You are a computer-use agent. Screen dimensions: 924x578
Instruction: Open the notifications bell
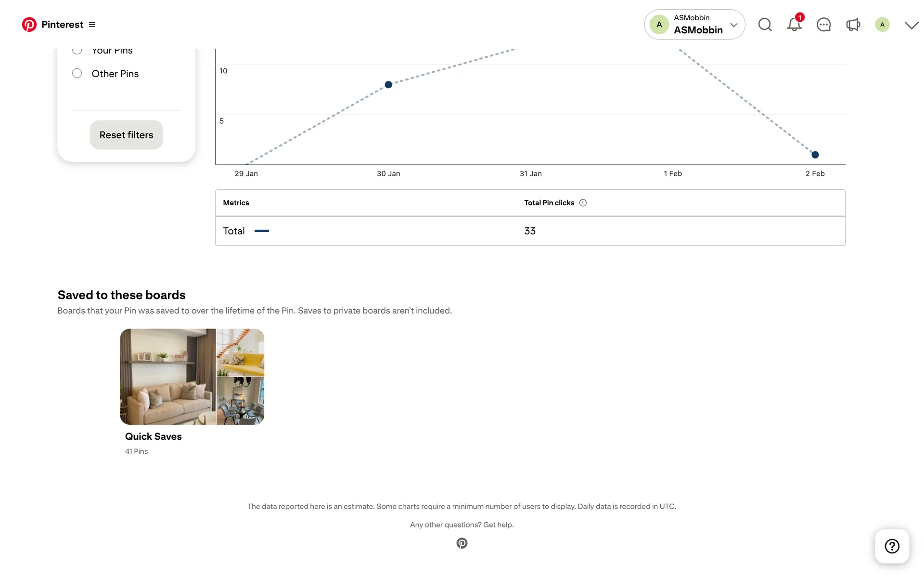[x=794, y=25]
